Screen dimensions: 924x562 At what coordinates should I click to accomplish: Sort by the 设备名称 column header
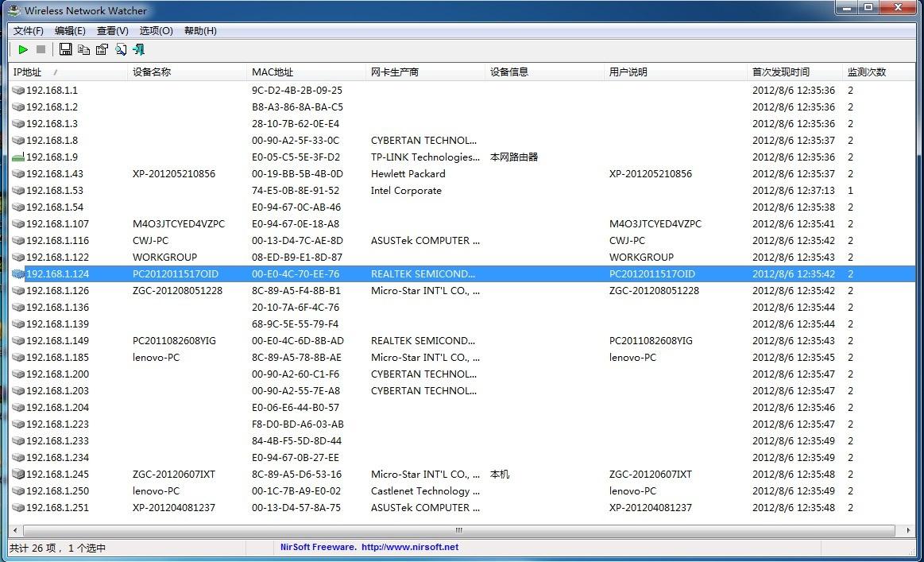[188, 72]
